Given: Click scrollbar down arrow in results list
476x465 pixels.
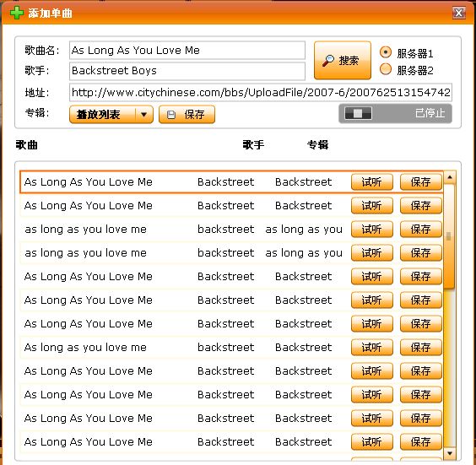Looking at the screenshot, I should pos(450,453).
